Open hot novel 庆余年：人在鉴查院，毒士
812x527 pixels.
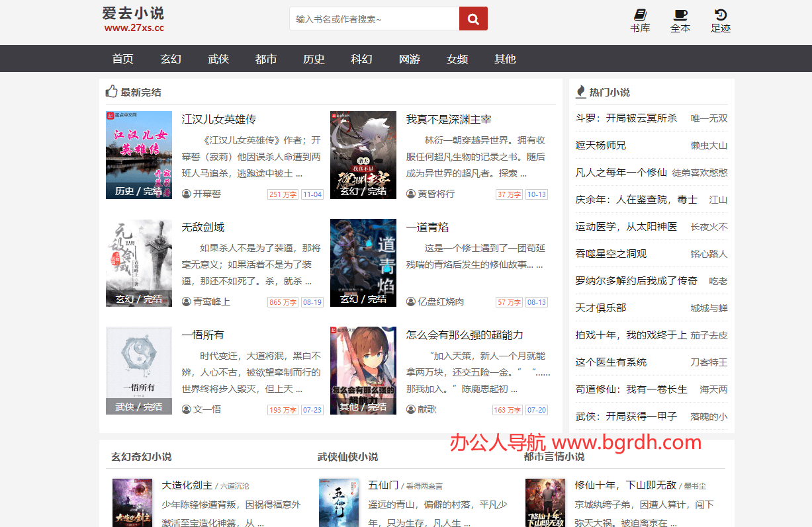point(636,200)
